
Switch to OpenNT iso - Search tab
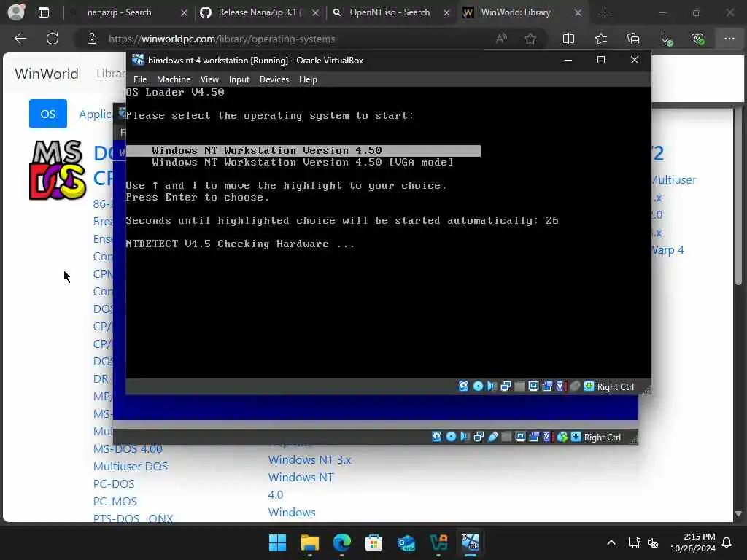pyautogui.click(x=389, y=12)
